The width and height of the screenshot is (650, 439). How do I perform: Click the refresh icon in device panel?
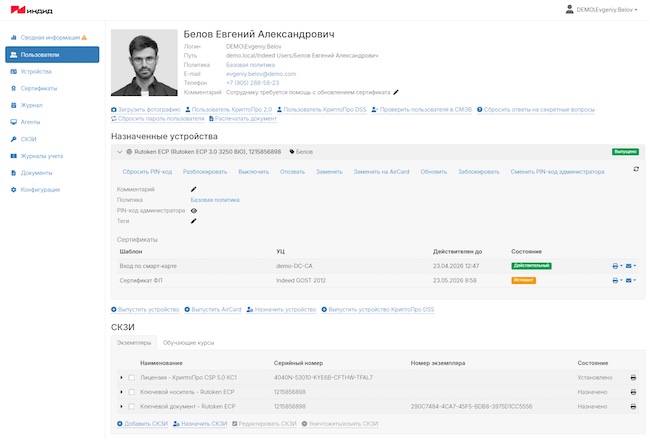[636, 169]
